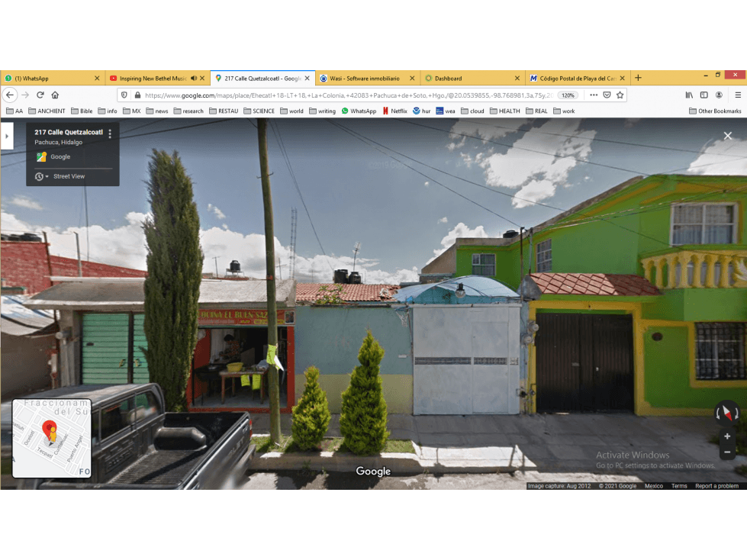Switch to the Dashboard tab
747x560 pixels.
pyautogui.click(x=472, y=78)
